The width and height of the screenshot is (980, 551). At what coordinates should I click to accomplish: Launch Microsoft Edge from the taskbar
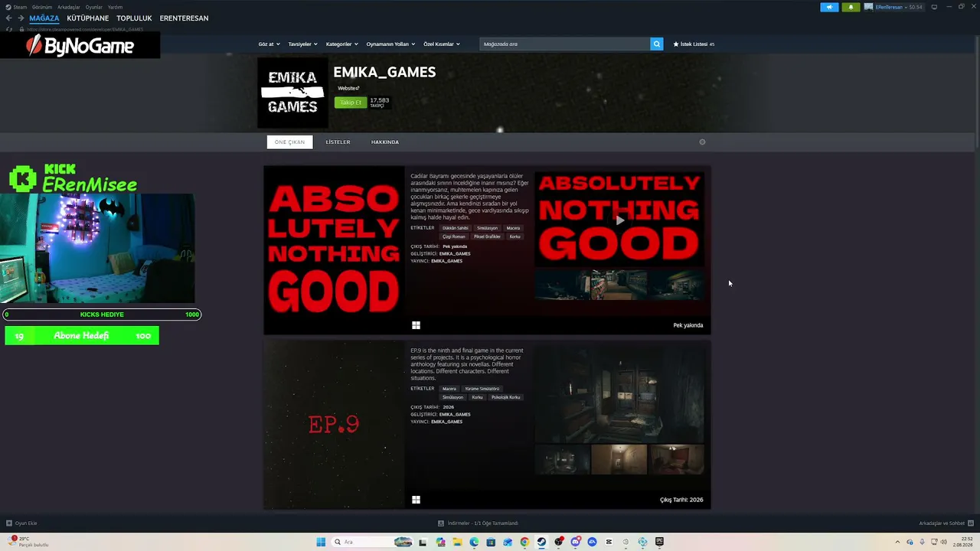[474, 542]
